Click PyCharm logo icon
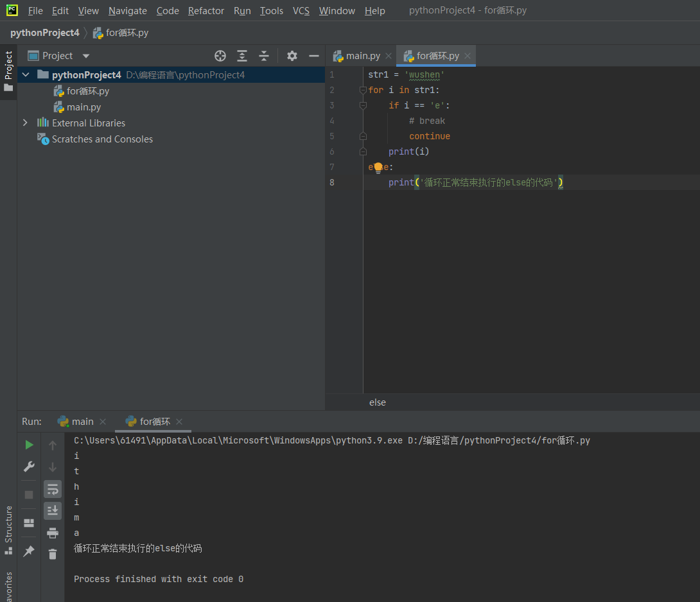 click(12, 10)
